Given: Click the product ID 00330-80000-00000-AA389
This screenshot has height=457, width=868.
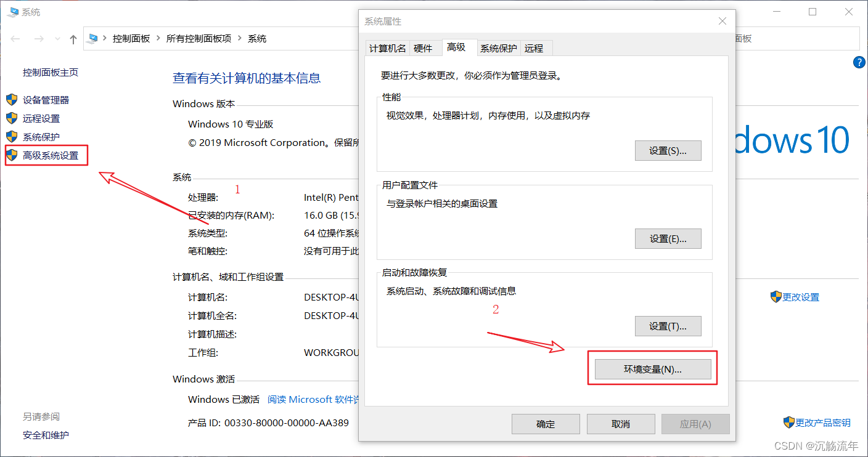Looking at the screenshot, I should [x=286, y=423].
